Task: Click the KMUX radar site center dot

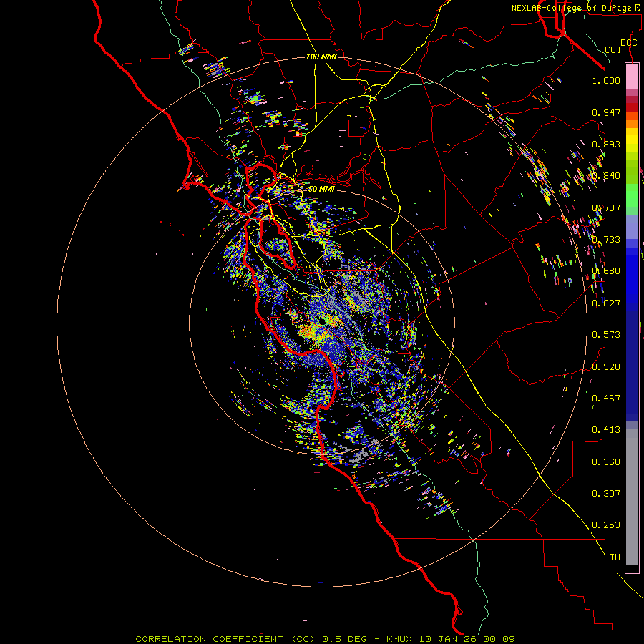Action: coord(323,321)
